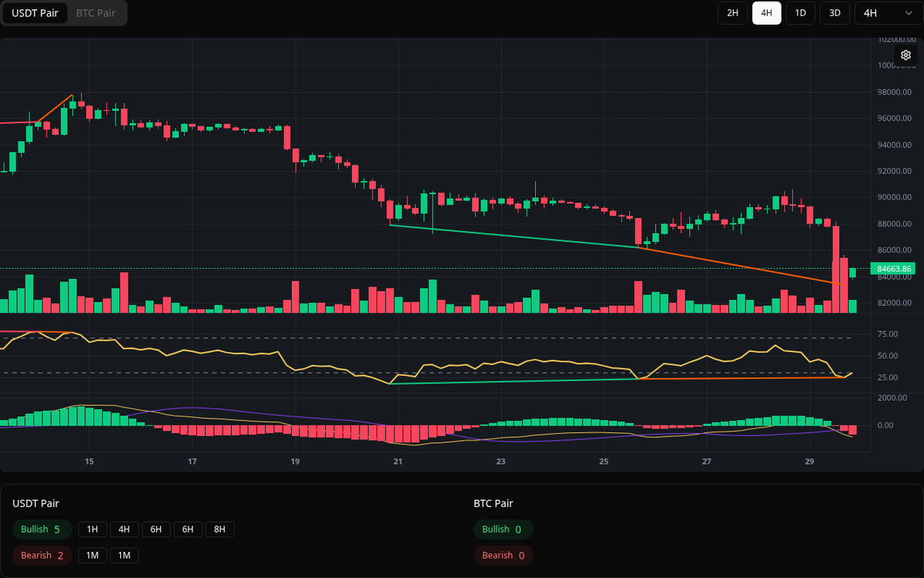
Task: Click the Bullish 5 badge under USDT Pair
Action: 42,529
